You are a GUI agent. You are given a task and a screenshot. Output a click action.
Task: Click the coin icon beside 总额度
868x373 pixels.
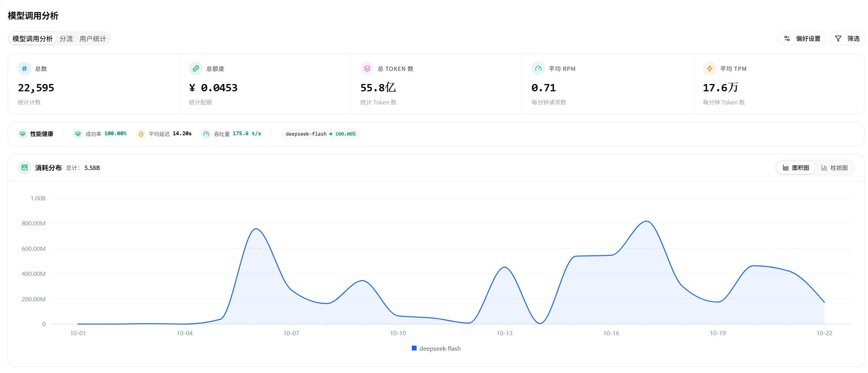tap(196, 69)
